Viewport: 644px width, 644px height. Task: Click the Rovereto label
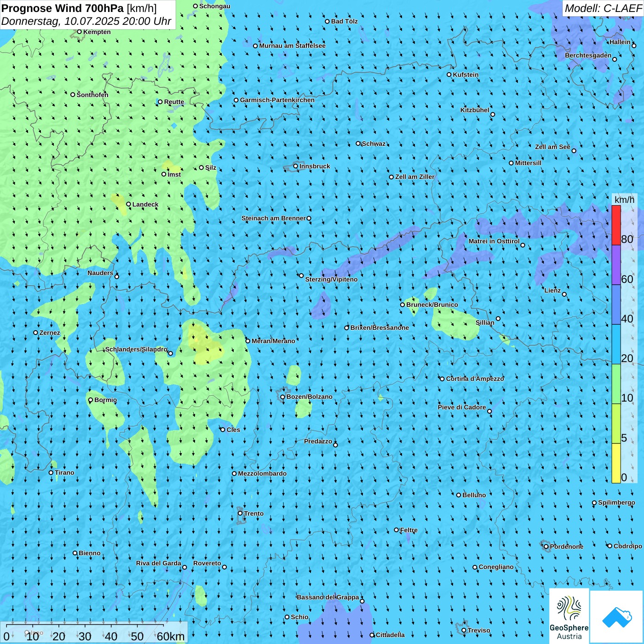point(207,563)
